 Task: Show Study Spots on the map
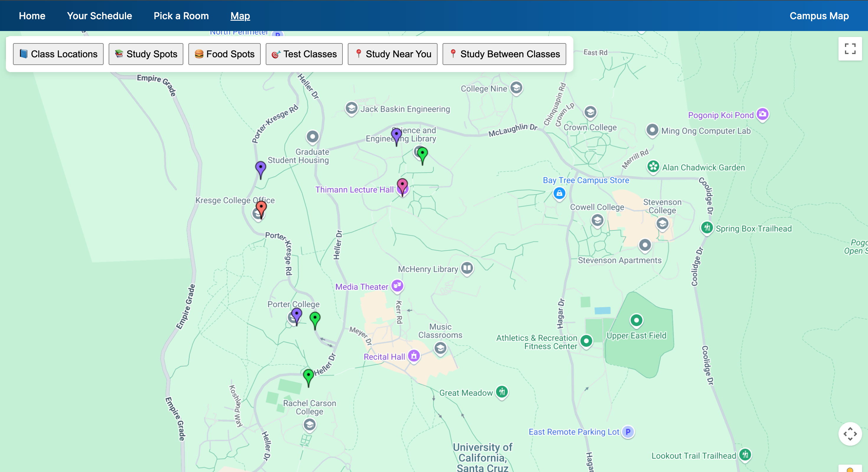coord(146,54)
